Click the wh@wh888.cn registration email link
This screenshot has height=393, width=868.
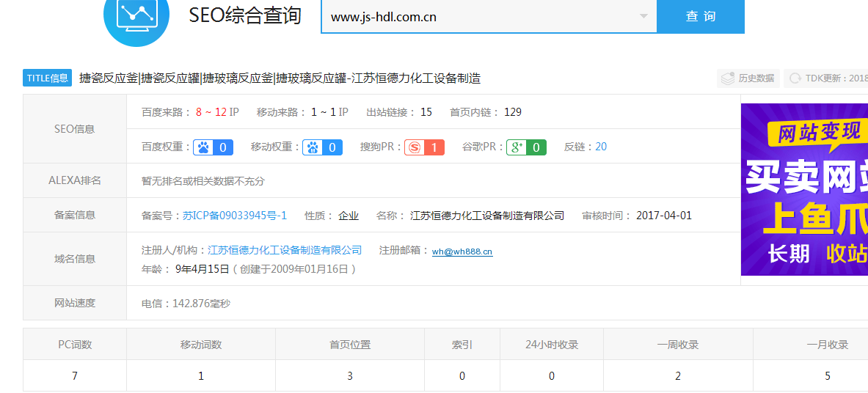pos(462,251)
